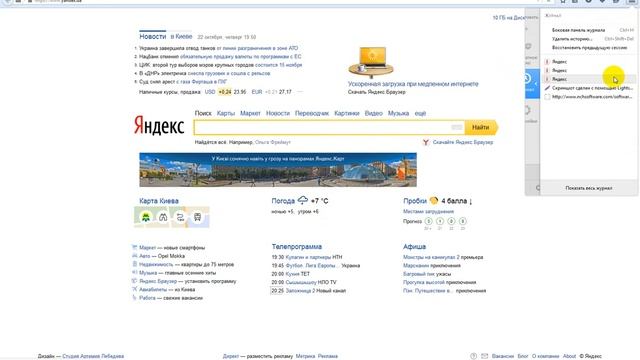Screen dimensions: 640x360
Task: Click the Яндекс logo
Action: click(x=159, y=125)
